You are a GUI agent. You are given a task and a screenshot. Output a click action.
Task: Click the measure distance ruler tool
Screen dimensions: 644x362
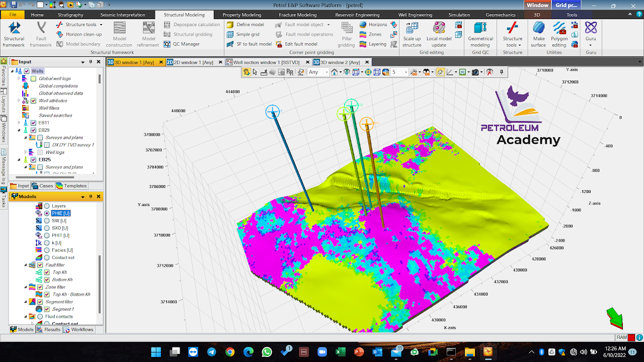[264, 72]
